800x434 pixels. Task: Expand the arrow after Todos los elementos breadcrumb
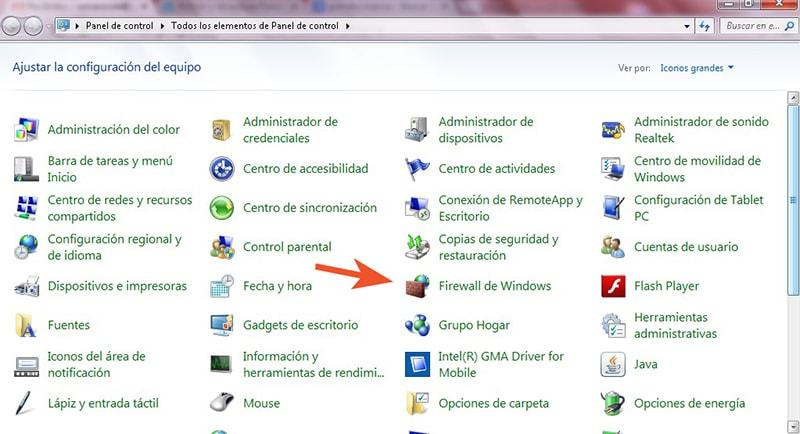pyautogui.click(x=347, y=25)
